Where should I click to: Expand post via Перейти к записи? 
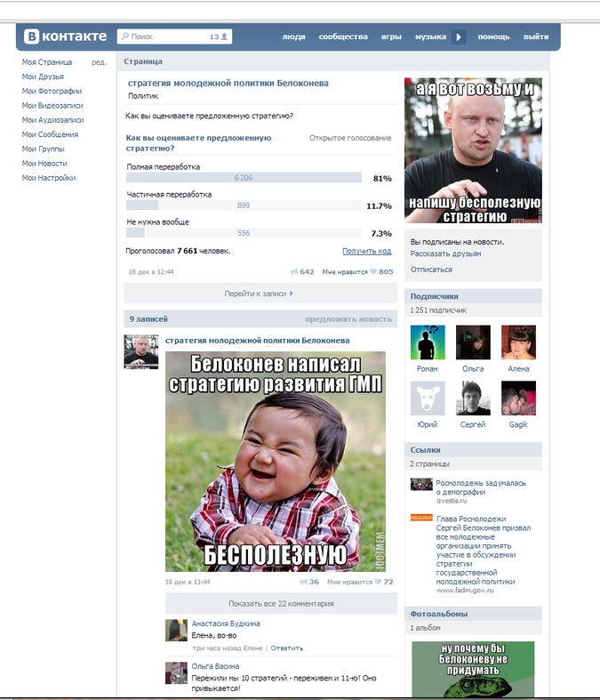(x=259, y=293)
